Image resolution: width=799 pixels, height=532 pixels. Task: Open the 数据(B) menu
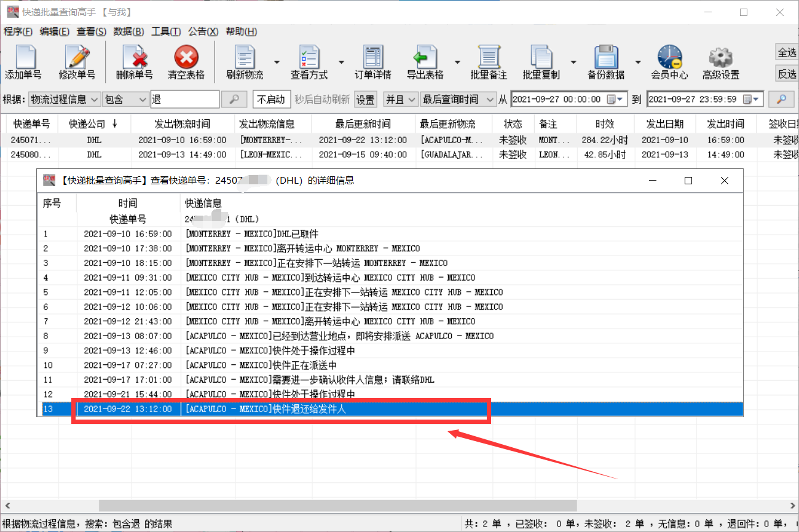[129, 32]
